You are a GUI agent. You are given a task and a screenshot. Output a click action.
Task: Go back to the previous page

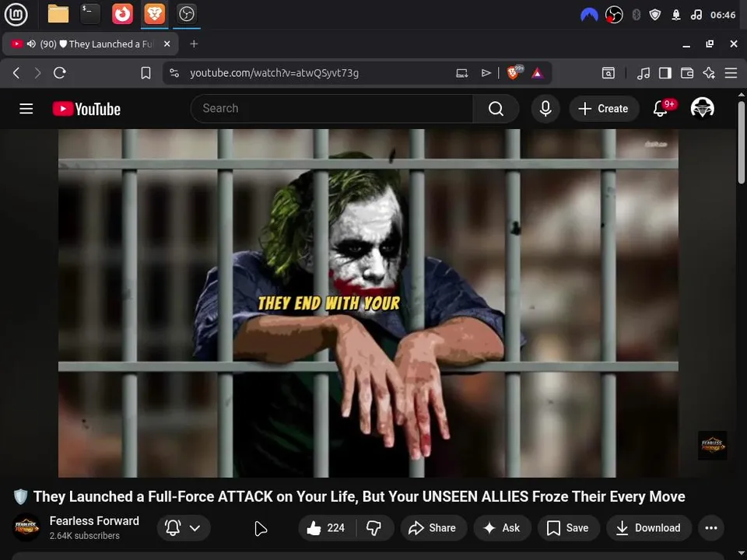click(x=16, y=73)
